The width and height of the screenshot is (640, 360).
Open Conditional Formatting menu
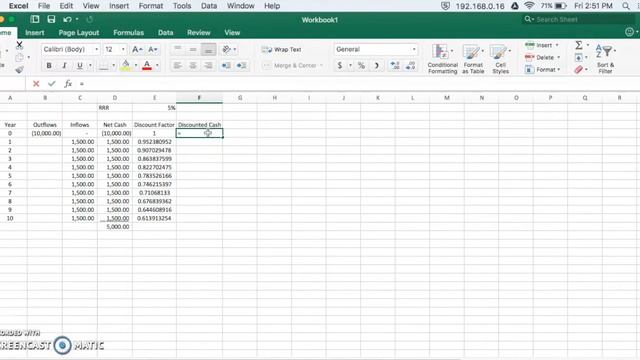[x=442, y=59]
